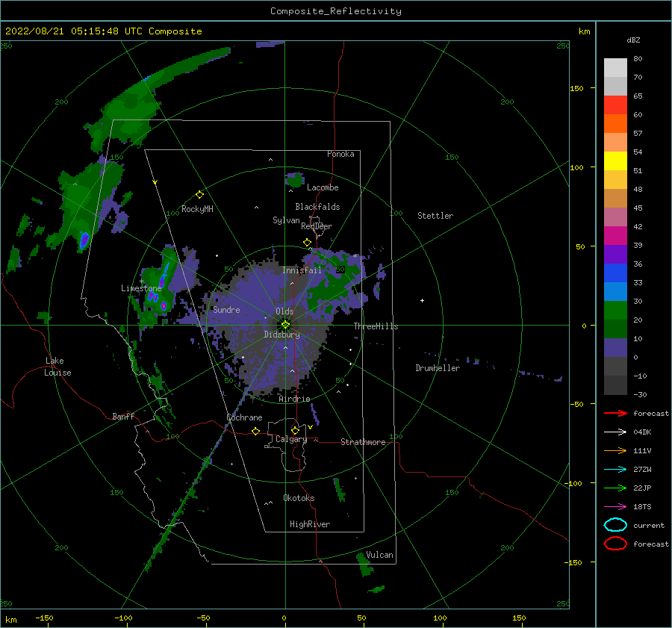Click the cyan current ellipse icon
The image size is (672, 628).
pyautogui.click(x=615, y=525)
